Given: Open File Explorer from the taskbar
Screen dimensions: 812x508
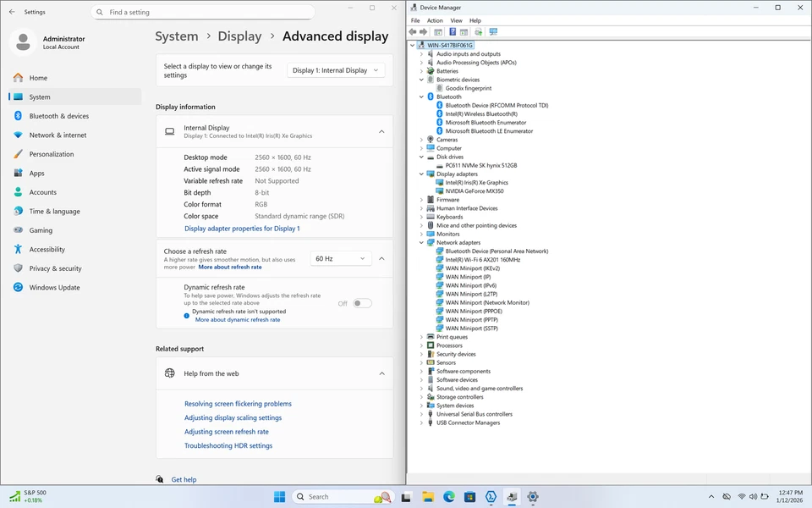Looking at the screenshot, I should click(x=428, y=497).
